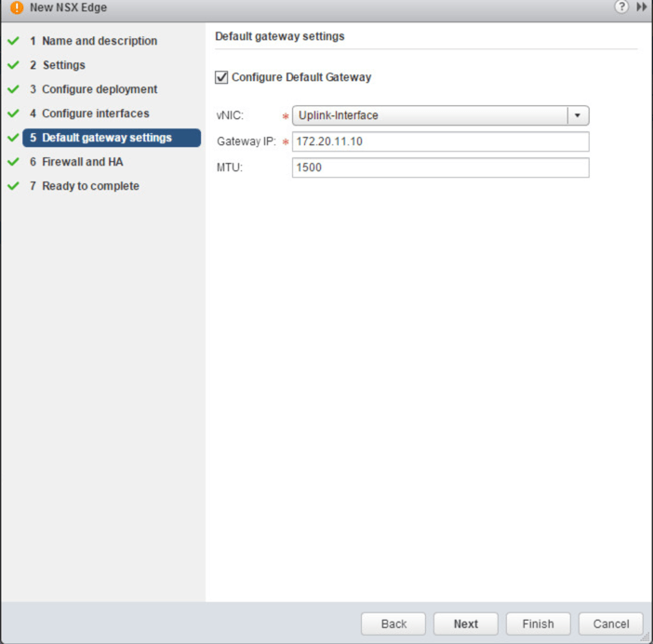Select the Uplink-Interface combo box field
The height and width of the screenshot is (644, 653).
[430, 115]
